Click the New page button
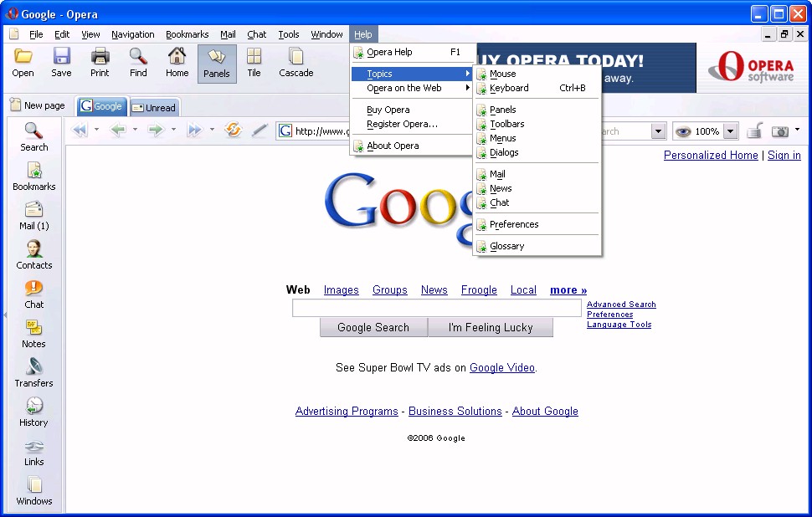 (x=38, y=105)
